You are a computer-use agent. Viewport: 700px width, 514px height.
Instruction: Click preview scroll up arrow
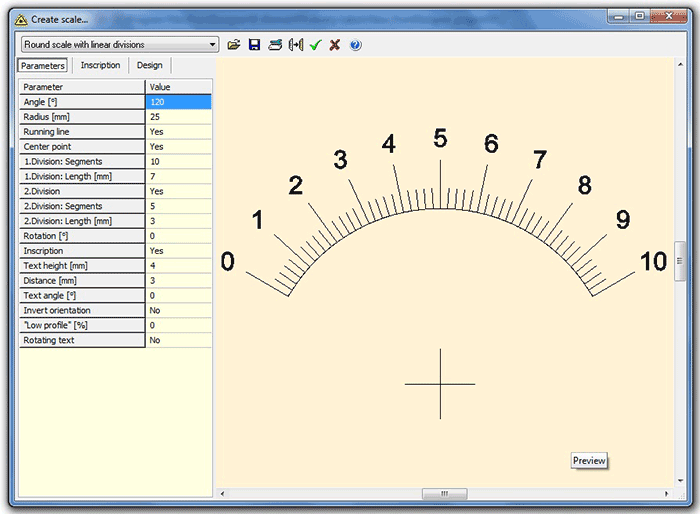pyautogui.click(x=680, y=65)
